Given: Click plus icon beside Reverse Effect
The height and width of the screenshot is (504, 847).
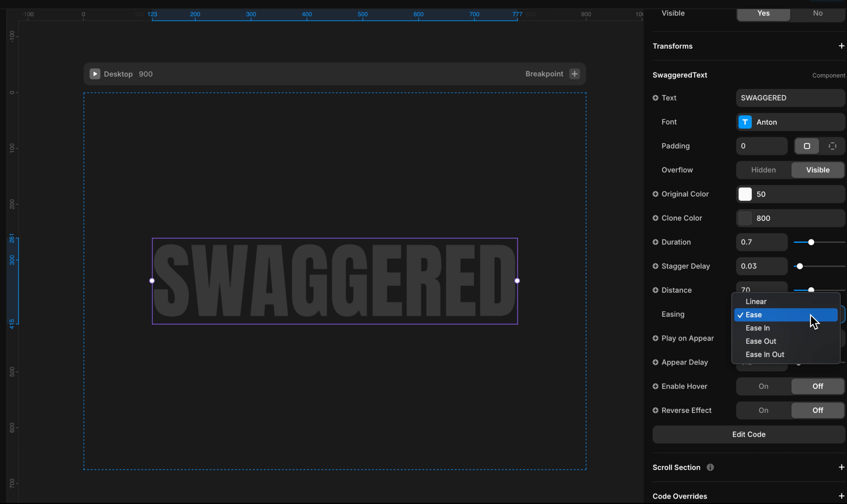Looking at the screenshot, I should (656, 410).
